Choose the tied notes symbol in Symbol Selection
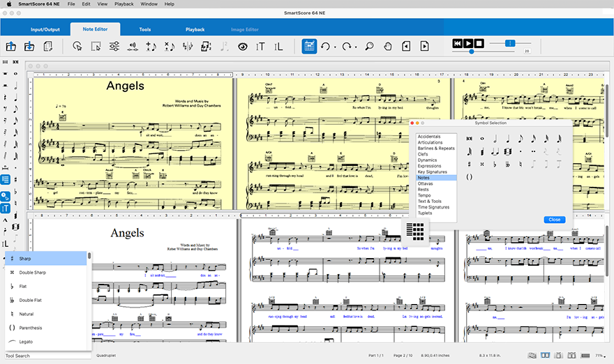The height and width of the screenshot is (364, 614). click(x=495, y=151)
